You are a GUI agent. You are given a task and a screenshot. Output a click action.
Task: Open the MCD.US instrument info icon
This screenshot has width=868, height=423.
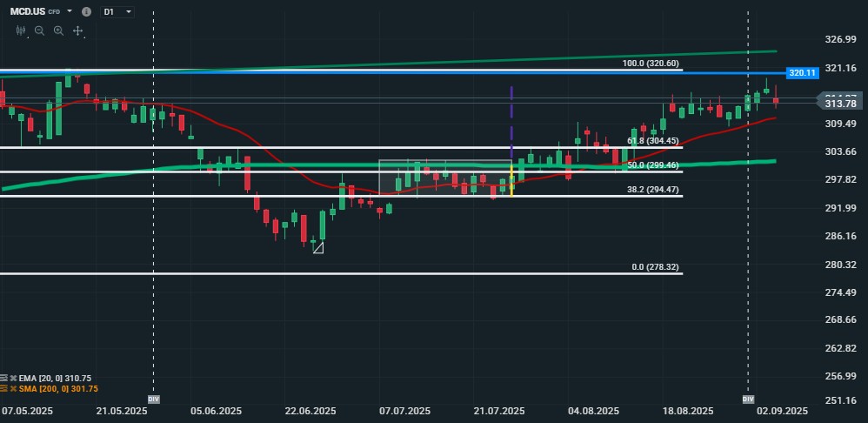[85, 12]
